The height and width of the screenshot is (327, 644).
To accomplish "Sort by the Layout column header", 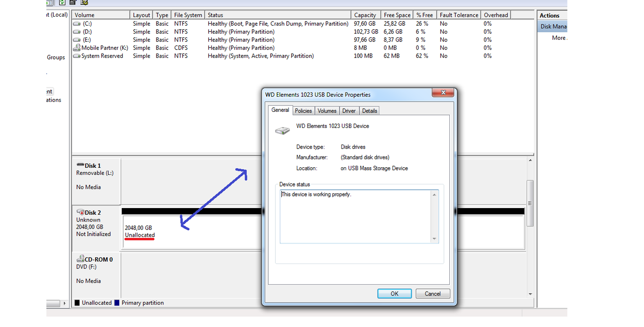I will point(142,15).
